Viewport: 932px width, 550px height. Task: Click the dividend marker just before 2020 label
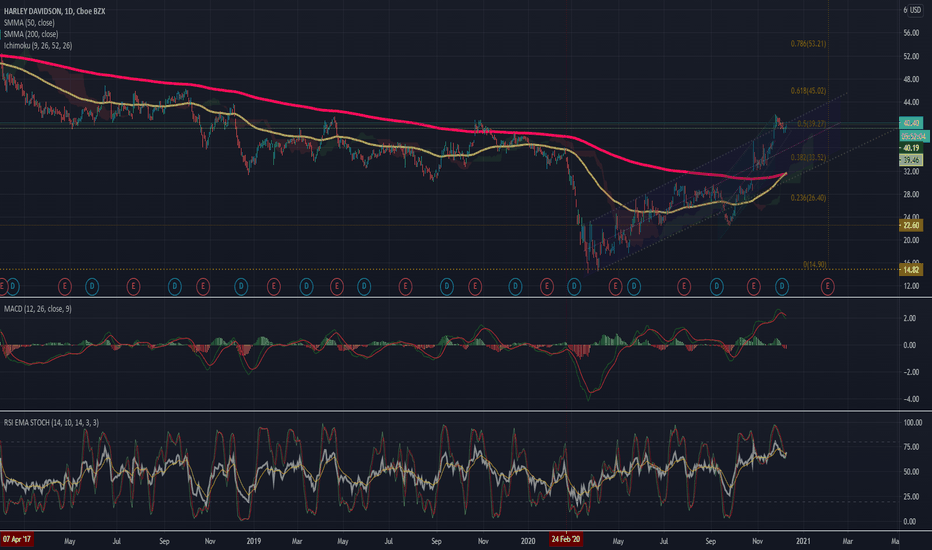click(515, 287)
